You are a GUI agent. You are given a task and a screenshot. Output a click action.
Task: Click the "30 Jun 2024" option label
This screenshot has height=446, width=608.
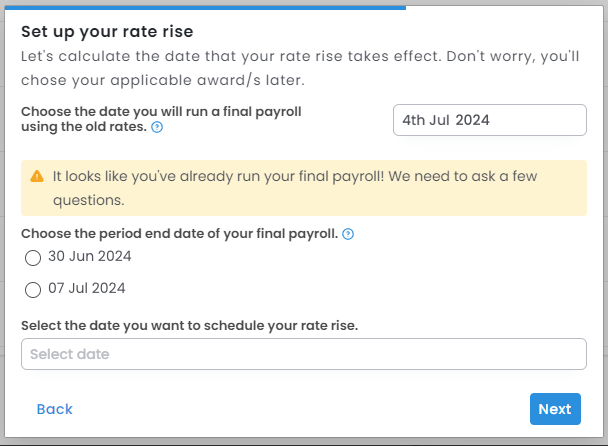[x=89, y=256]
